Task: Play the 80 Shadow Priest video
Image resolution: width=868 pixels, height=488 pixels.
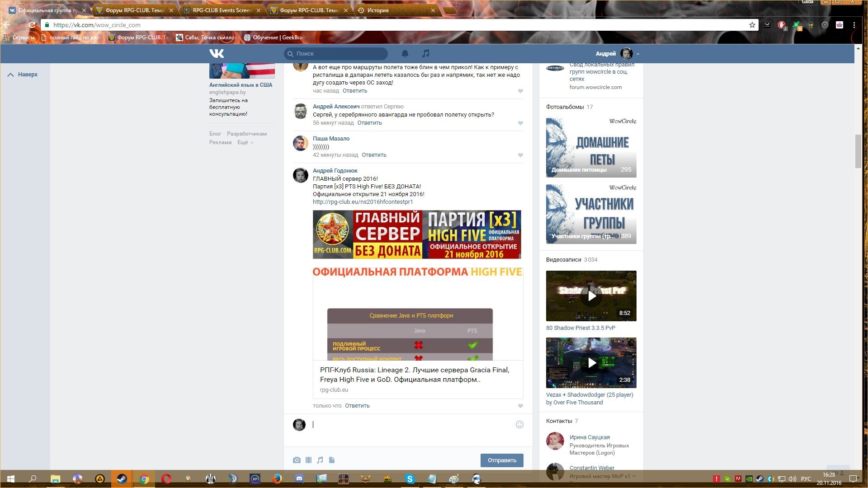Action: tap(591, 296)
